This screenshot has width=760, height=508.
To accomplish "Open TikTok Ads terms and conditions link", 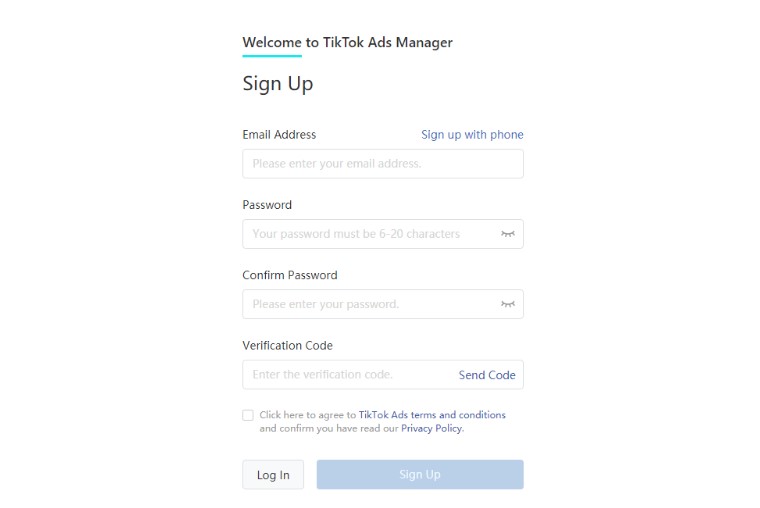I will coord(432,415).
